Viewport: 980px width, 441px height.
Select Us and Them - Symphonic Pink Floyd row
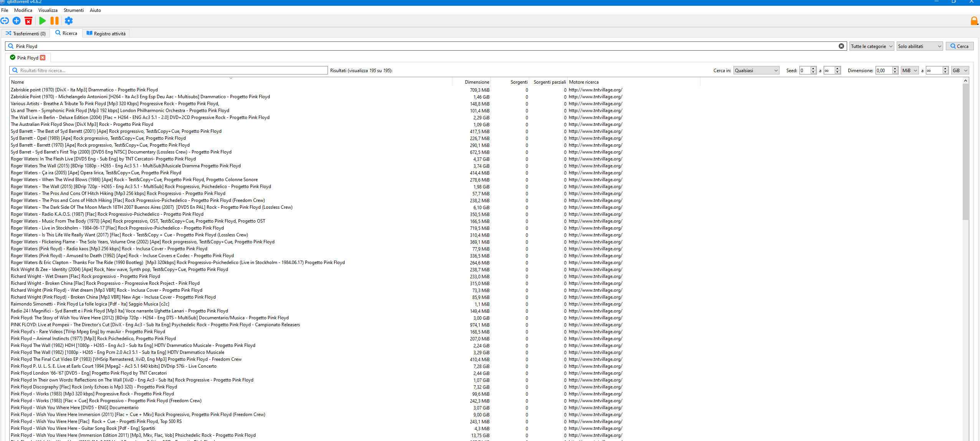point(355,111)
